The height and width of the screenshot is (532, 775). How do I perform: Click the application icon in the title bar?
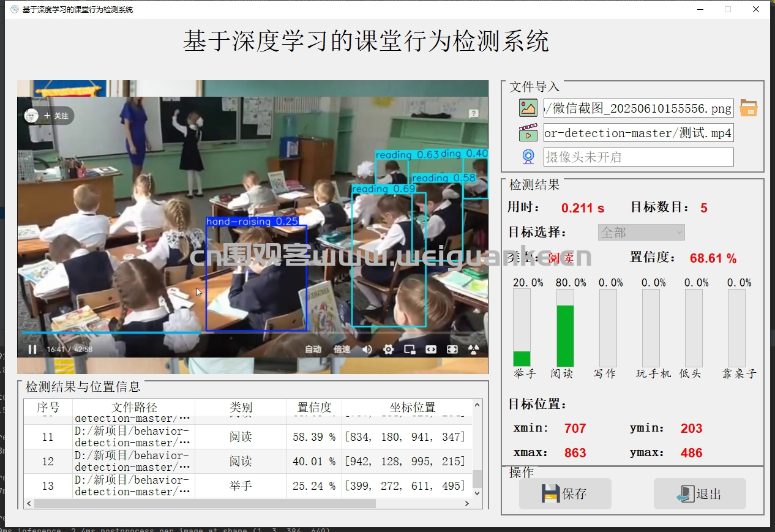click(15, 9)
